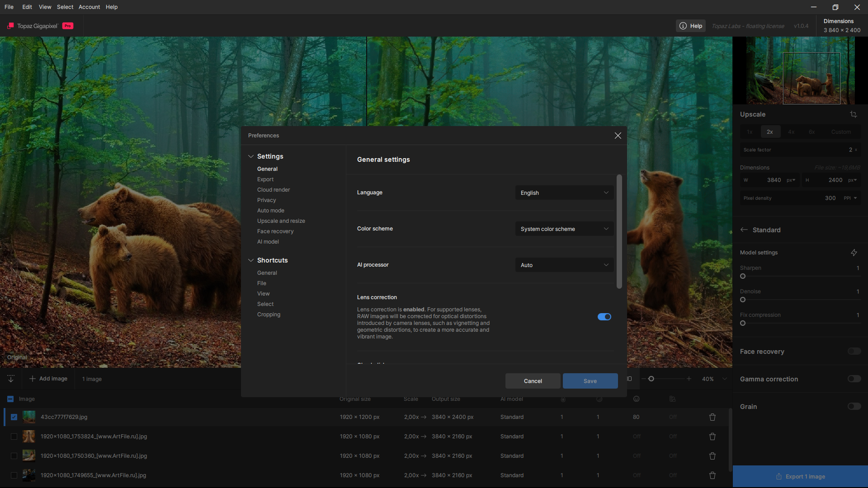868x488 pixels.
Task: Close the Preferences dialog with X icon
Action: coord(618,136)
